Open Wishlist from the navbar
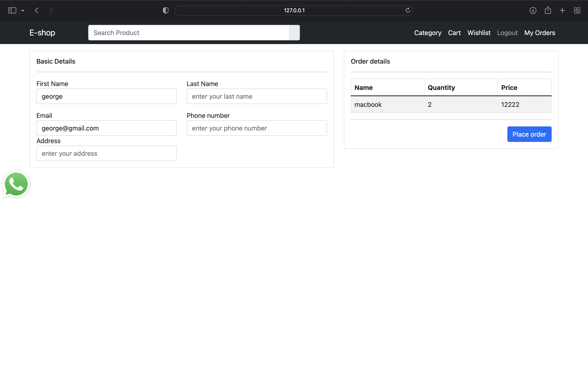The height and width of the screenshot is (367, 588). (x=479, y=33)
